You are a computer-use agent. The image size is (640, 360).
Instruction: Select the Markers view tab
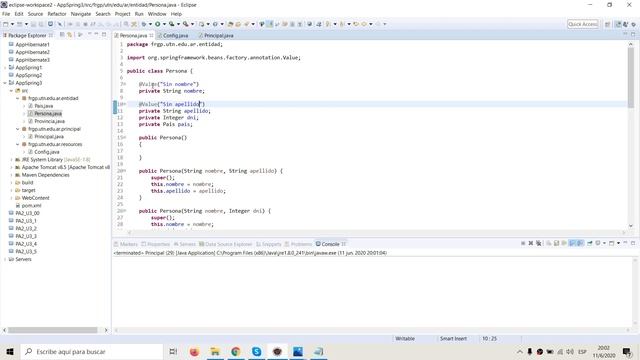[x=126, y=244]
